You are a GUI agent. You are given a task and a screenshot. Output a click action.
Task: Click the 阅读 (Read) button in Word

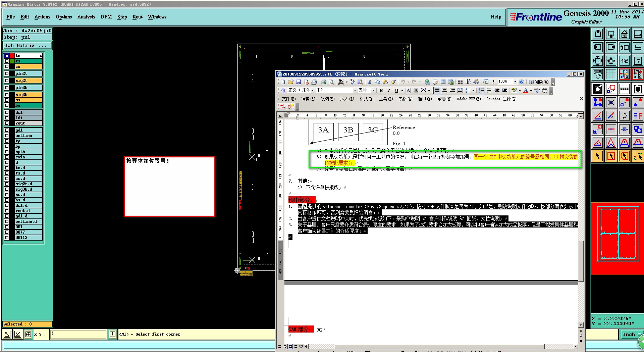pyautogui.click(x=539, y=82)
